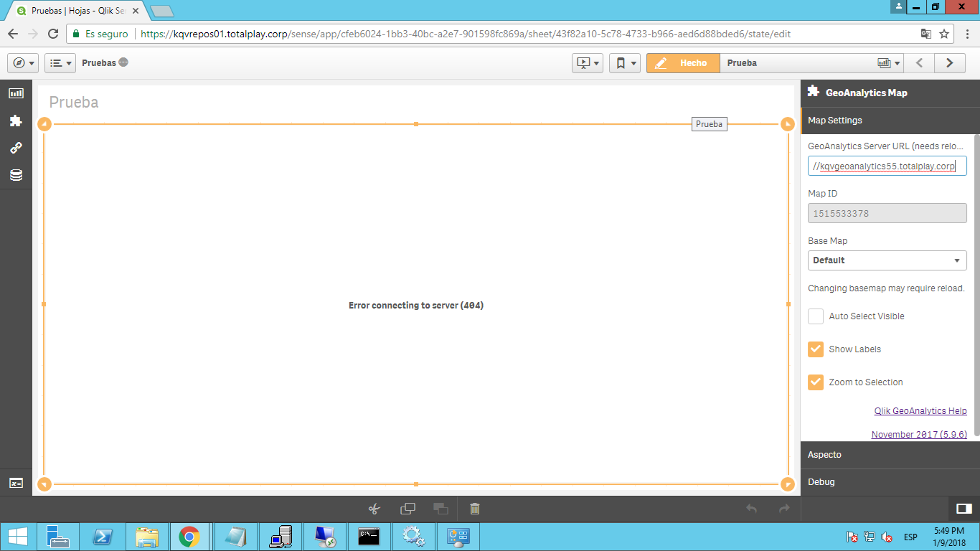Click the browser address bar URL
The width and height of the screenshot is (980, 551).
pyautogui.click(x=466, y=34)
